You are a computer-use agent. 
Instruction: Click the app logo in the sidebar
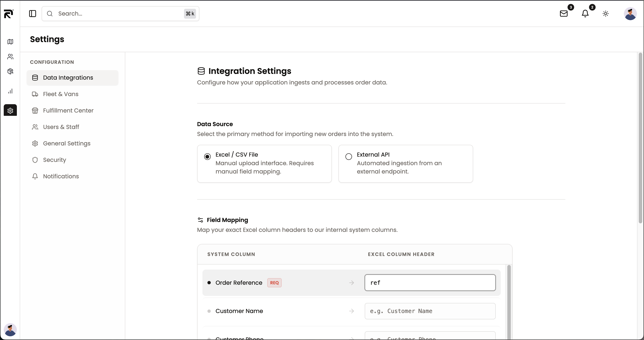point(9,14)
